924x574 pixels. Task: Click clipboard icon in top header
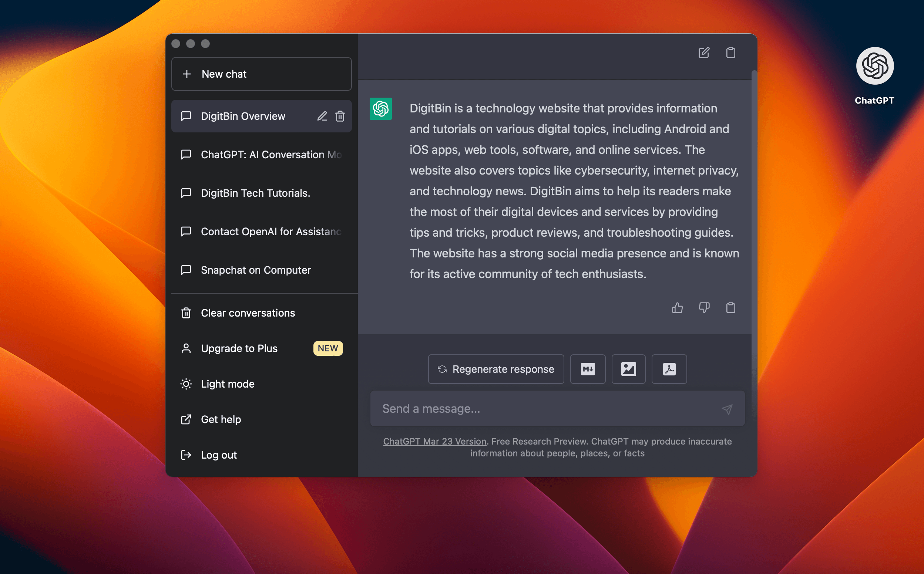(x=731, y=53)
